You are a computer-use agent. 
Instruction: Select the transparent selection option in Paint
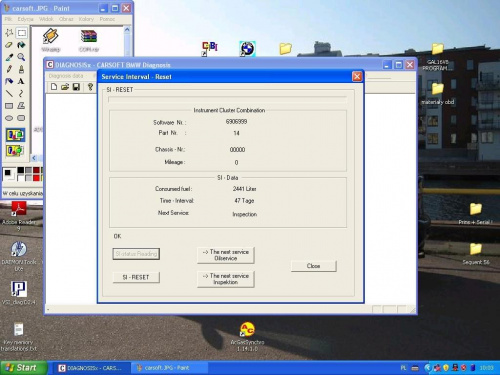[15, 150]
